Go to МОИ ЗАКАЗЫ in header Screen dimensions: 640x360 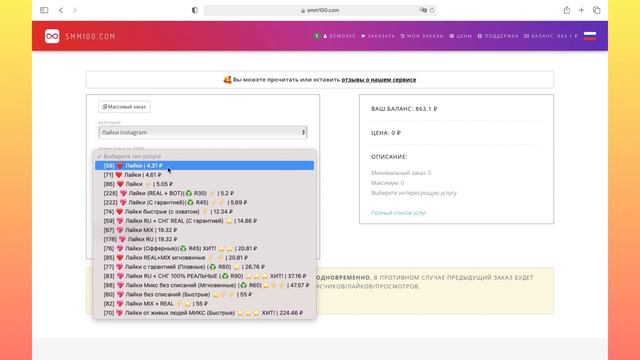click(422, 36)
